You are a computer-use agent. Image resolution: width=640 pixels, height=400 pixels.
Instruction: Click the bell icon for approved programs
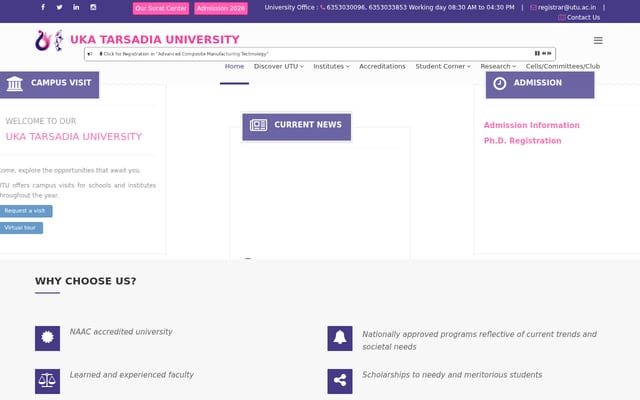tap(340, 338)
